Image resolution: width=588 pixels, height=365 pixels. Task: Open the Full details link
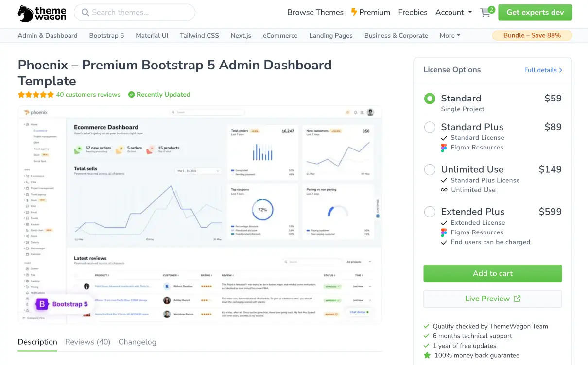pyautogui.click(x=543, y=70)
